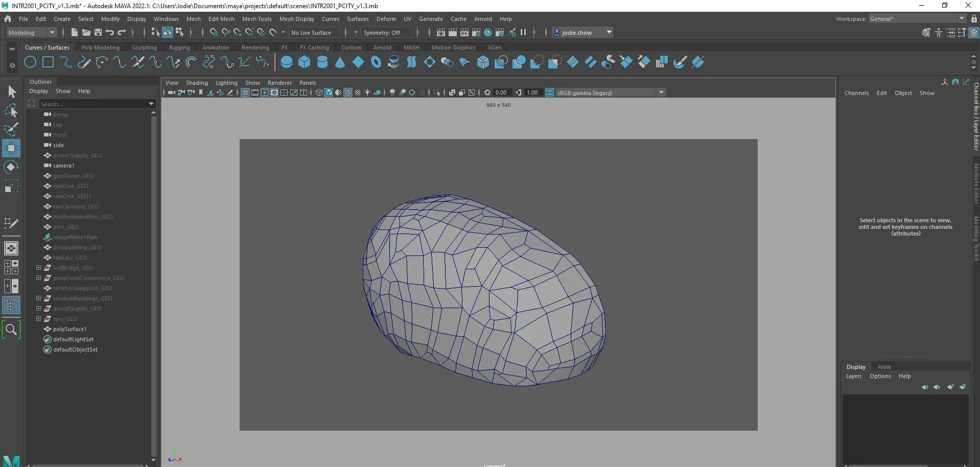Open the Mesh Tools menu
The image size is (980, 467).
[256, 19]
